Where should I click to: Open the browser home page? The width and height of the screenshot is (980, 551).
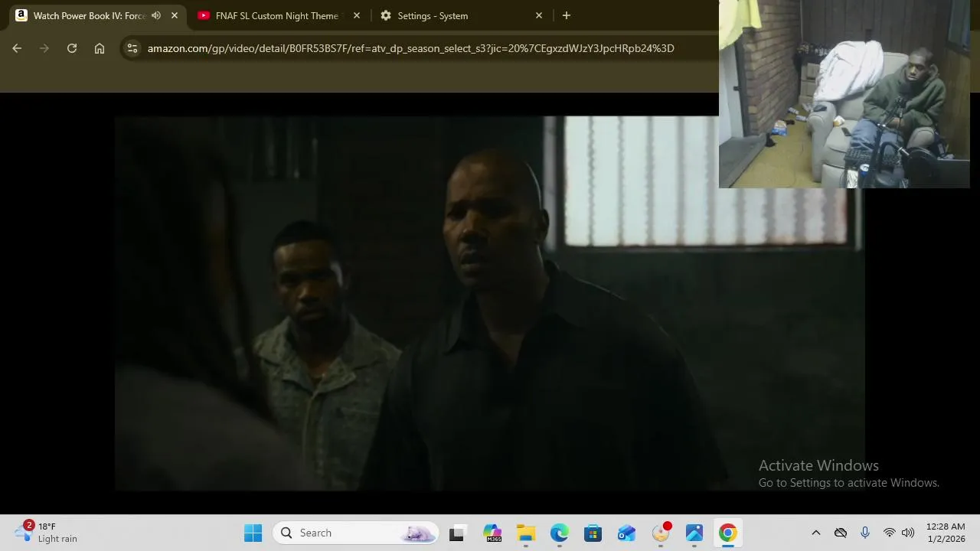coord(100,48)
